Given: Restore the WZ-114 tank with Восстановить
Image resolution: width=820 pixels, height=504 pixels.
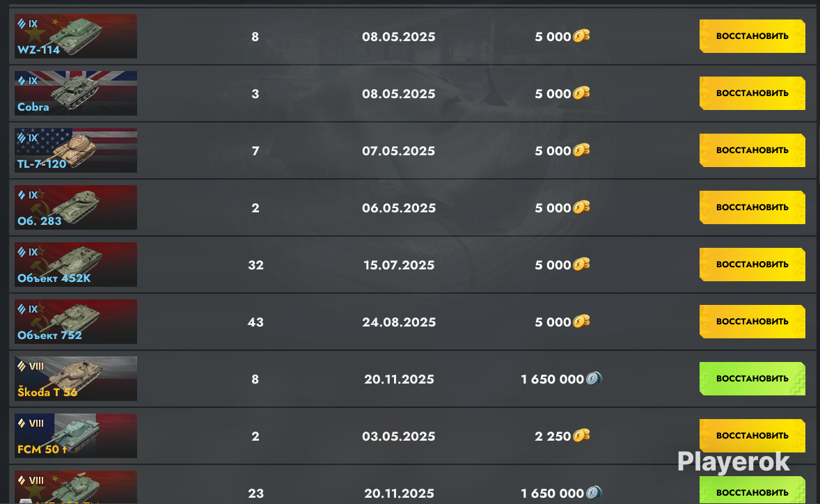Looking at the screenshot, I should [752, 36].
